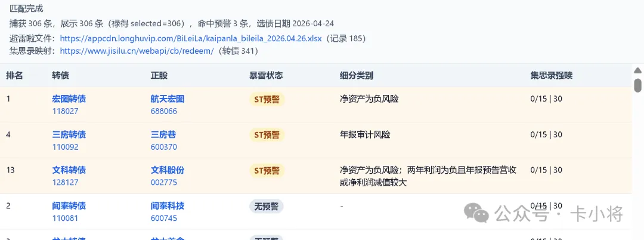Click the 无预警 badge for 闻泰转债
Screen dimensions: 644x240
click(x=267, y=207)
